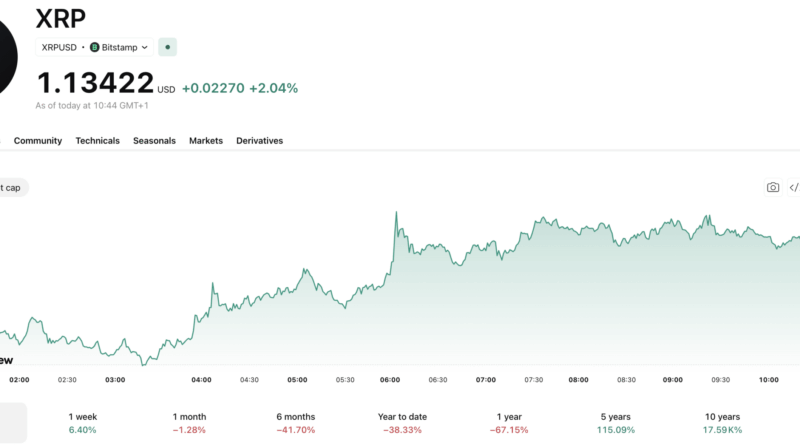This screenshot has height=445, width=800.
Task: Open the Seasonals tab
Action: pyautogui.click(x=154, y=141)
